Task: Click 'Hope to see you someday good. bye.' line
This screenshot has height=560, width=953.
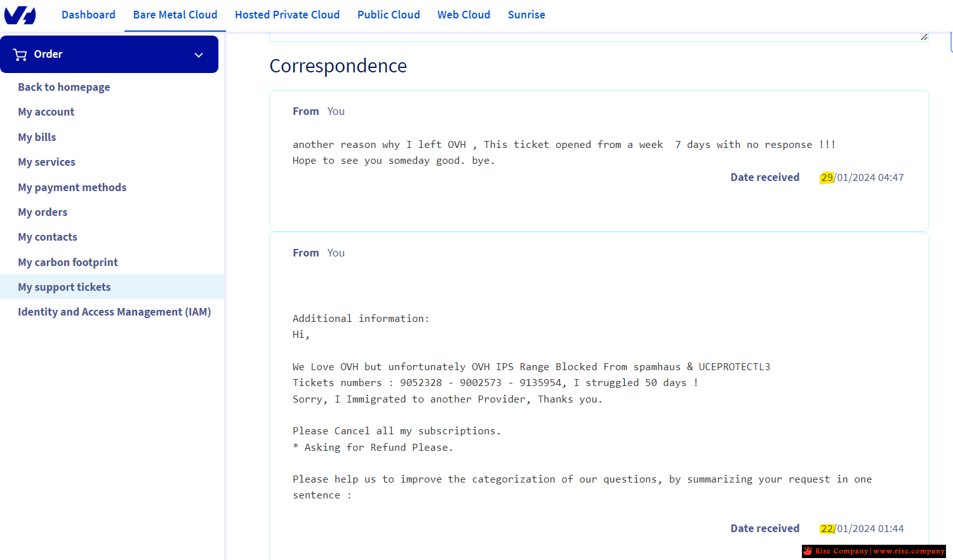Action: [394, 161]
